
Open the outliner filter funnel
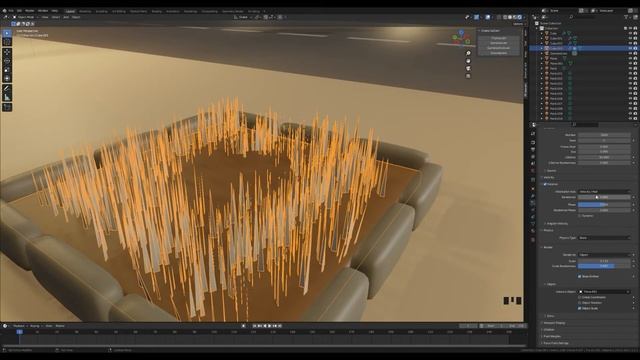click(626, 17)
